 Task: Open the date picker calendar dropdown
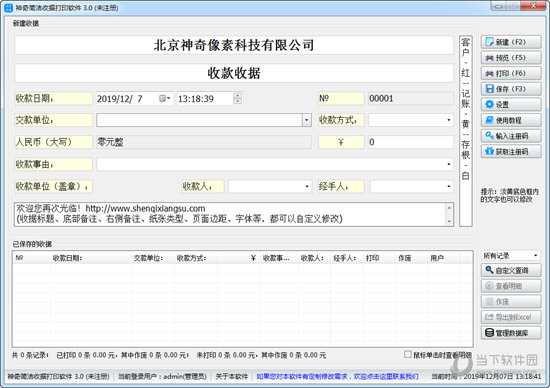tap(165, 99)
